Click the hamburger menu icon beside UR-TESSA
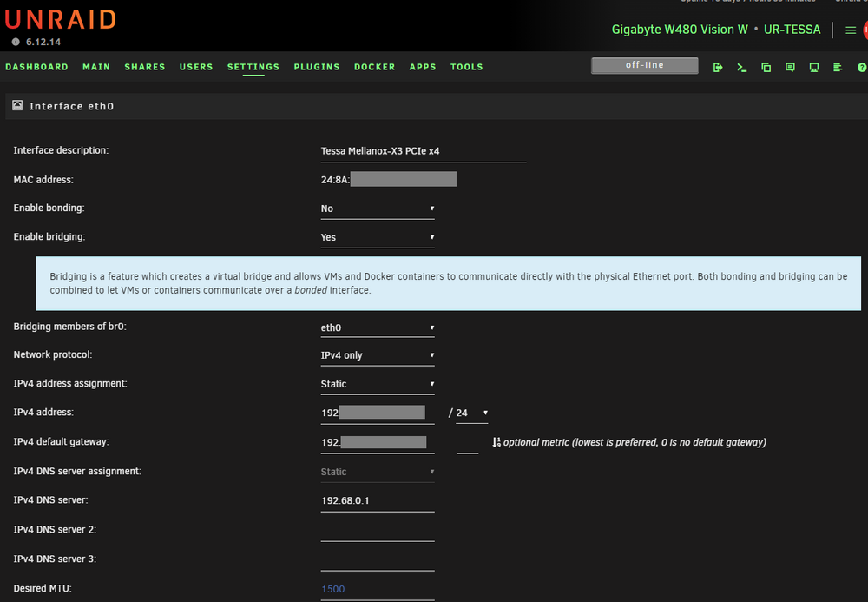 pyautogui.click(x=851, y=30)
